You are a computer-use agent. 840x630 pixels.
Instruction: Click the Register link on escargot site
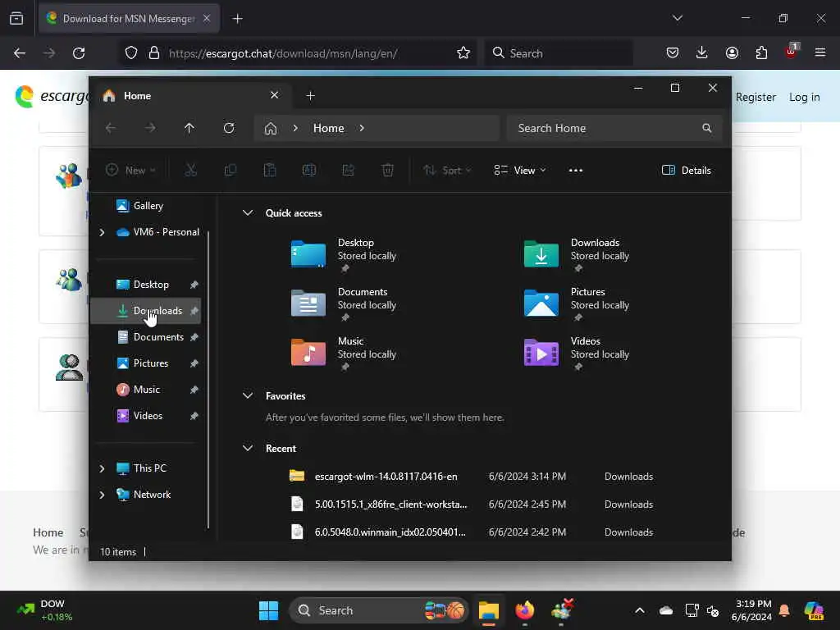pos(756,97)
